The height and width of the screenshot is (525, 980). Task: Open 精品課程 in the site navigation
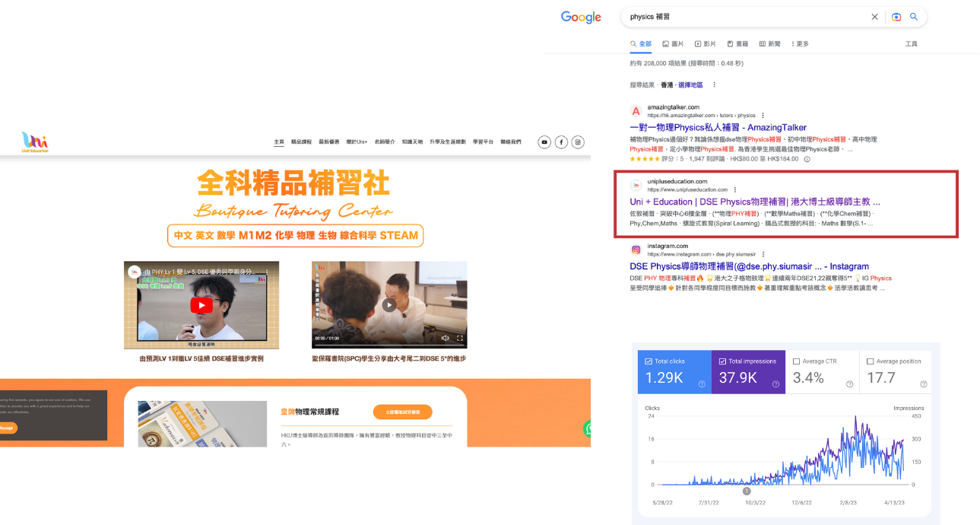pos(301,142)
